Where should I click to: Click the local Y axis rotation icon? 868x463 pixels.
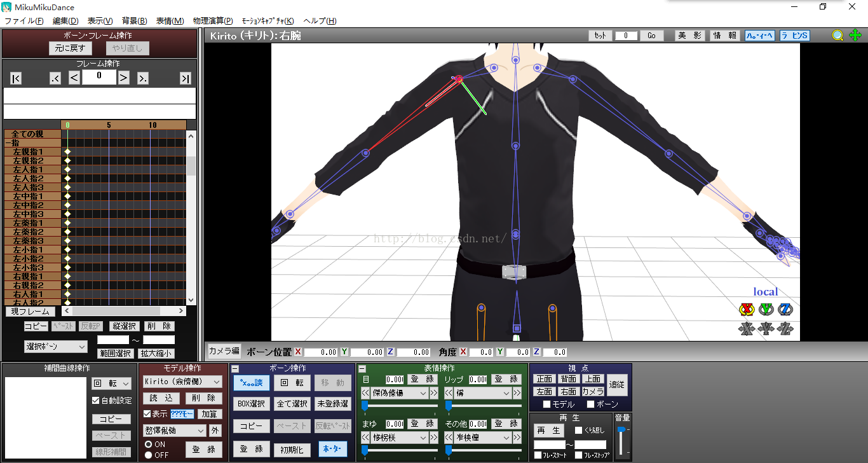click(766, 310)
